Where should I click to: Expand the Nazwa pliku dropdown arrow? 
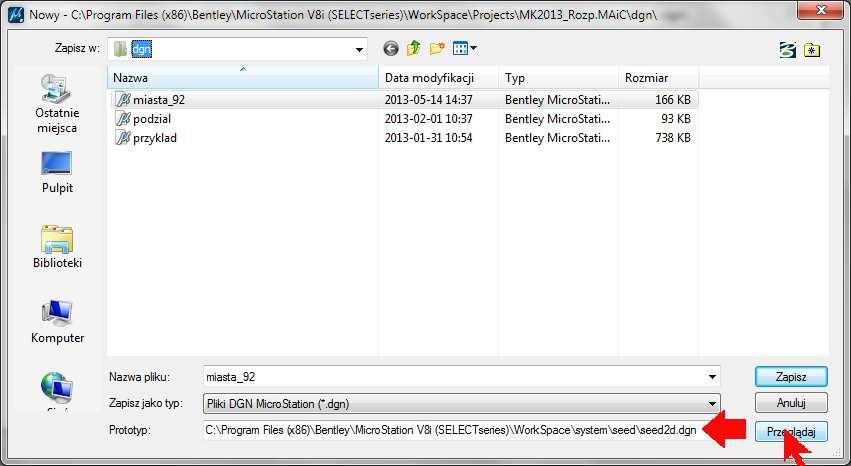click(712, 377)
